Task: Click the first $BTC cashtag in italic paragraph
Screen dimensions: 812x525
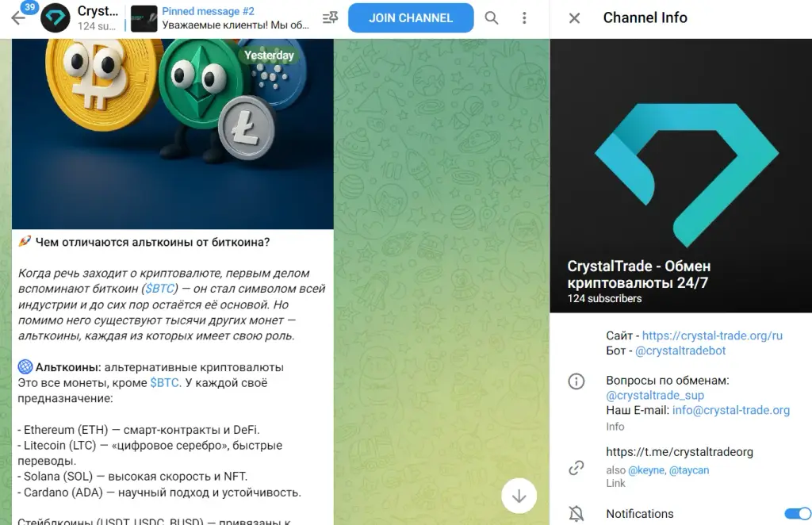Action: tap(159, 289)
